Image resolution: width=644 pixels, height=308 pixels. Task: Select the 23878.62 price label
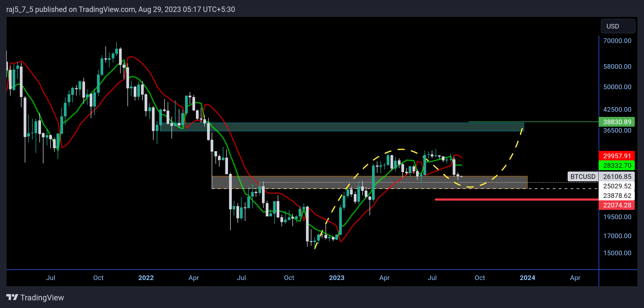click(617, 195)
